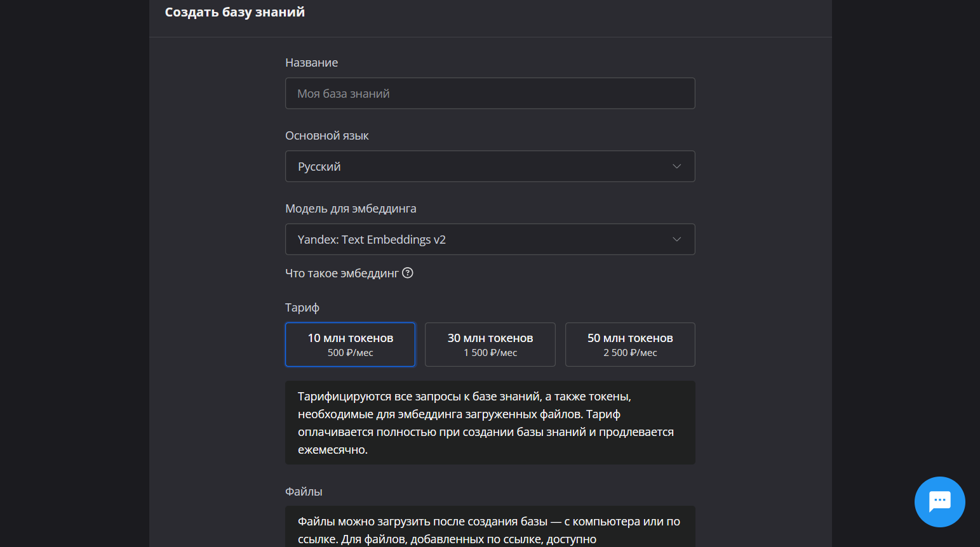Click the "Модель для эмбеддинга" label

351,209
